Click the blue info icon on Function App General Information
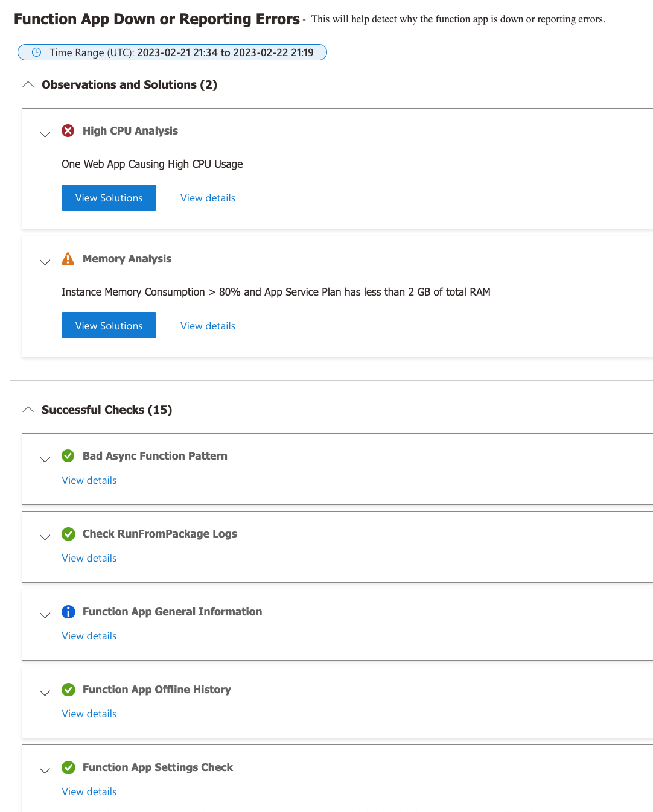This screenshot has width=653, height=812. click(68, 611)
